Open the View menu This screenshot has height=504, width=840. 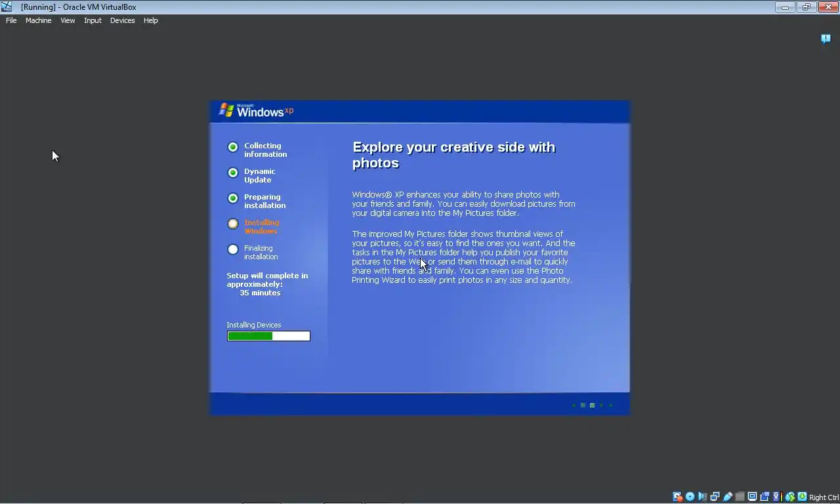[x=68, y=20]
